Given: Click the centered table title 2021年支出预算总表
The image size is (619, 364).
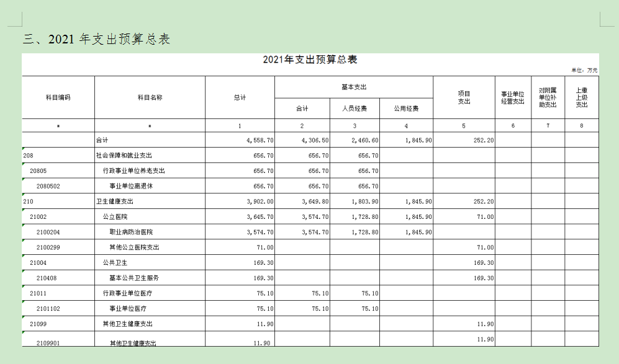Looking at the screenshot, I should [x=310, y=60].
